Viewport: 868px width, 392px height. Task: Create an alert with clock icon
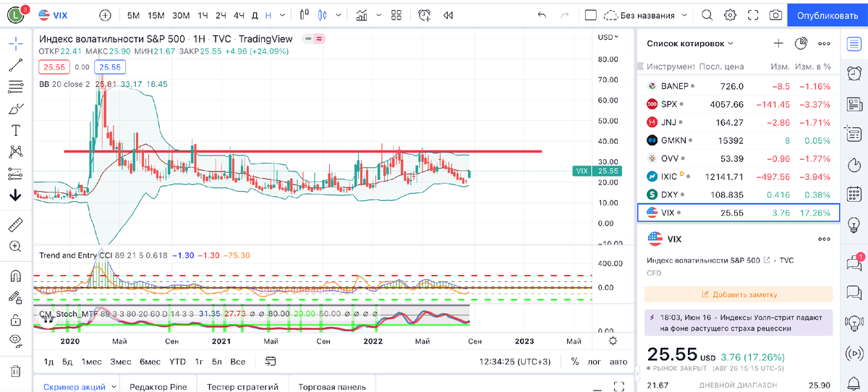[425, 15]
